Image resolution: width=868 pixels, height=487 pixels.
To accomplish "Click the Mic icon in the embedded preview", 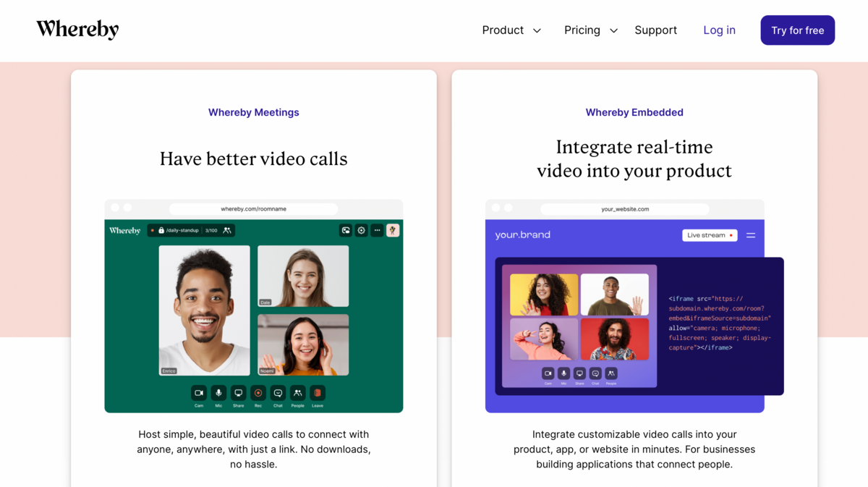I will coord(563,373).
